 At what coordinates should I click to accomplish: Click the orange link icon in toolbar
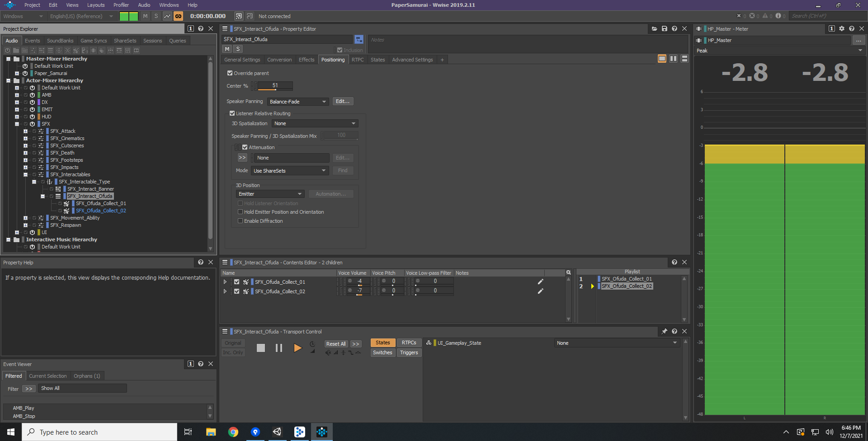click(179, 16)
